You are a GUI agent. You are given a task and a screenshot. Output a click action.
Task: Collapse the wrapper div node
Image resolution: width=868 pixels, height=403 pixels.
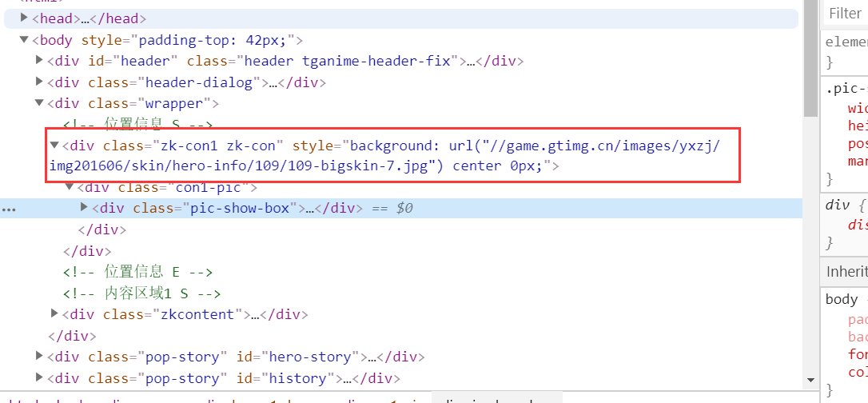click(38, 102)
